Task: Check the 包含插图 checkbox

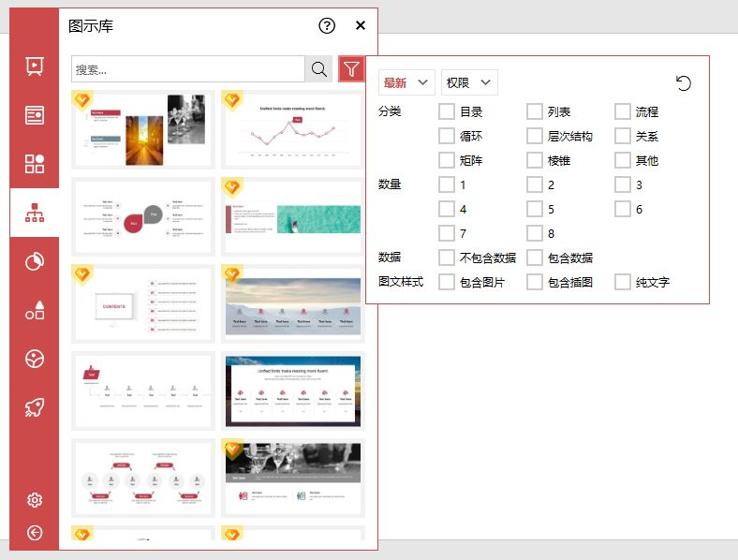Action: pyautogui.click(x=534, y=283)
